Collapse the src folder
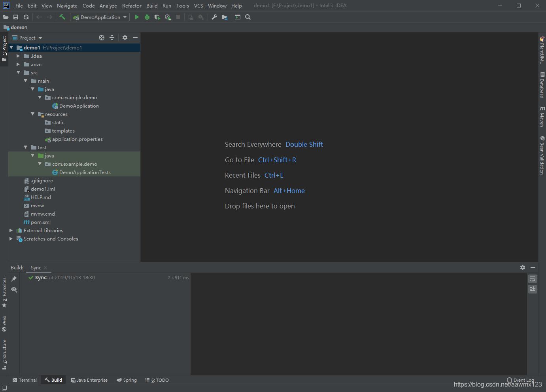The height and width of the screenshot is (392, 546). pos(18,72)
